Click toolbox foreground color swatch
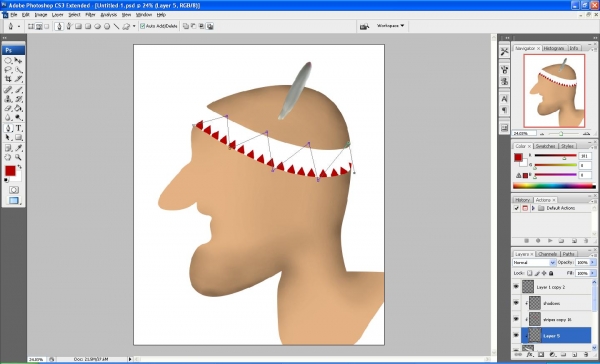The image size is (600, 364). (x=10, y=171)
